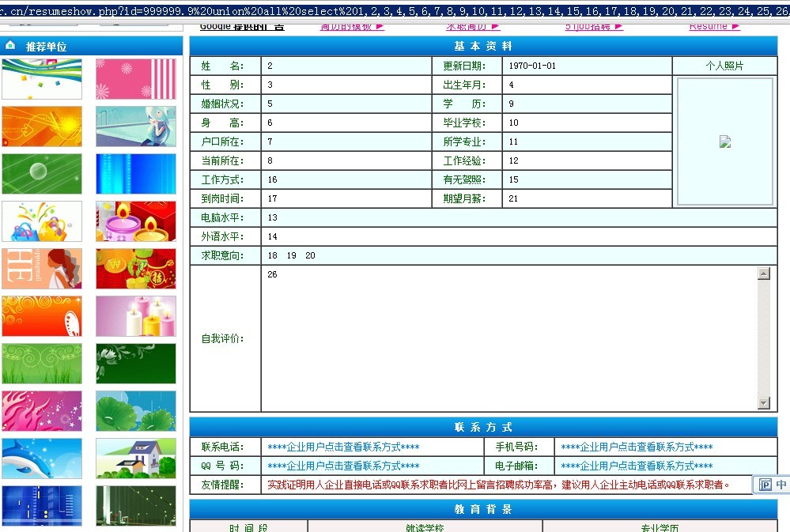The image size is (790, 532).
Task: Click the 就读学校 column header
Action: pos(425,527)
